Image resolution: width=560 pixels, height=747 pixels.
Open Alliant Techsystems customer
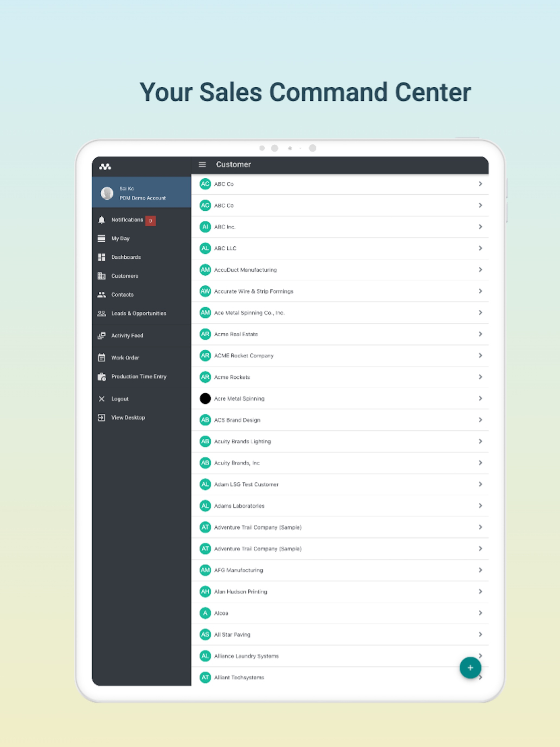tap(340, 677)
